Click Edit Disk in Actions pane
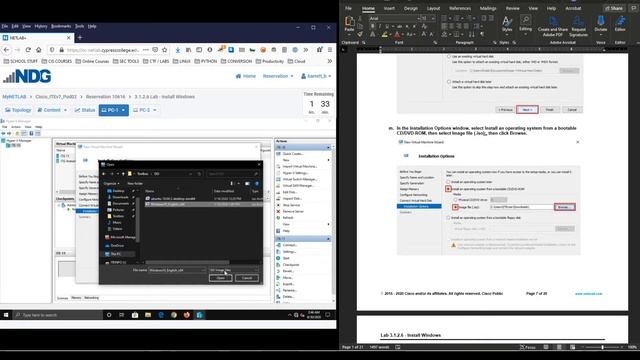The width and height of the screenshot is (640, 360). 289,192
